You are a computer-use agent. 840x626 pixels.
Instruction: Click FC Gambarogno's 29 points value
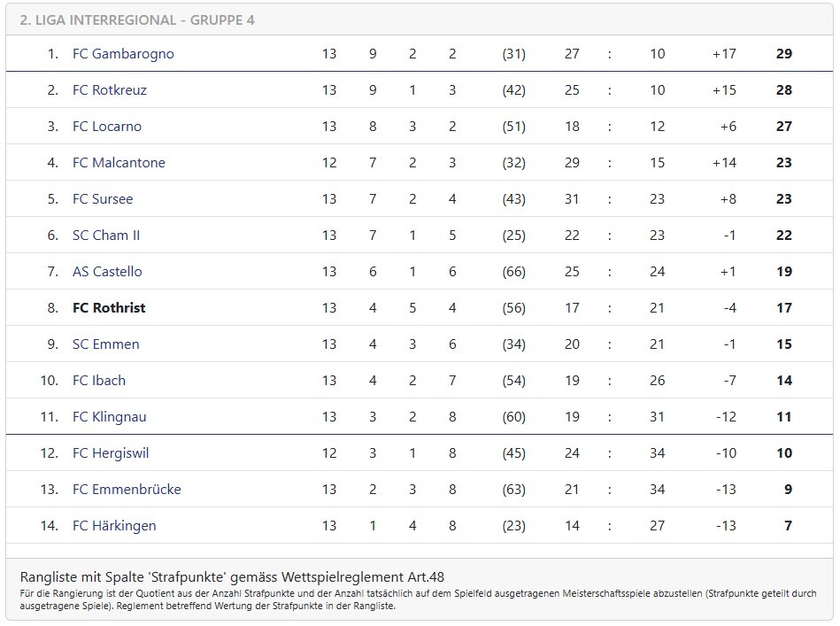pos(783,54)
